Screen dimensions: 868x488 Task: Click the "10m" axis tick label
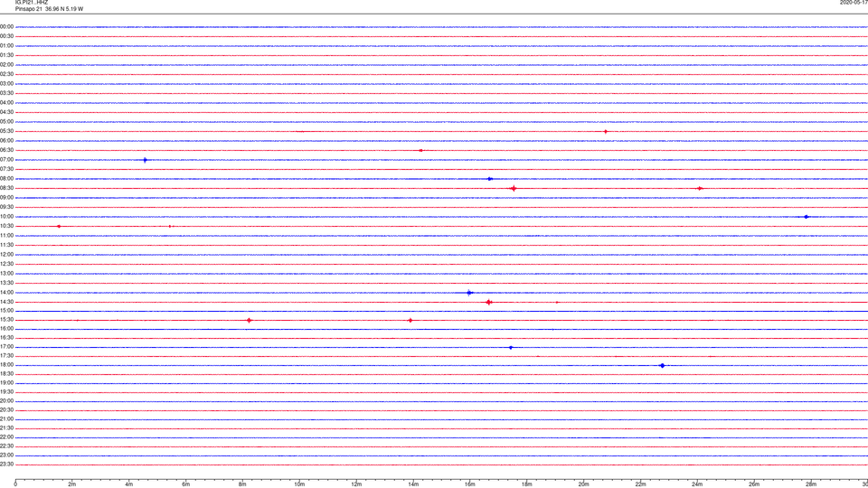(299, 484)
